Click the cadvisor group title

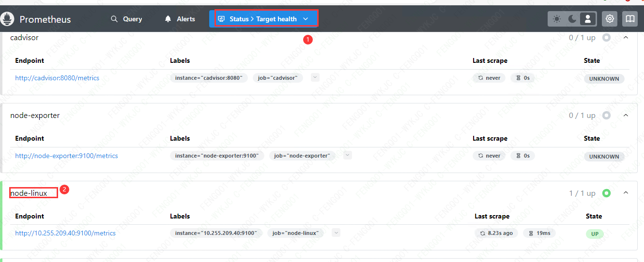click(24, 37)
